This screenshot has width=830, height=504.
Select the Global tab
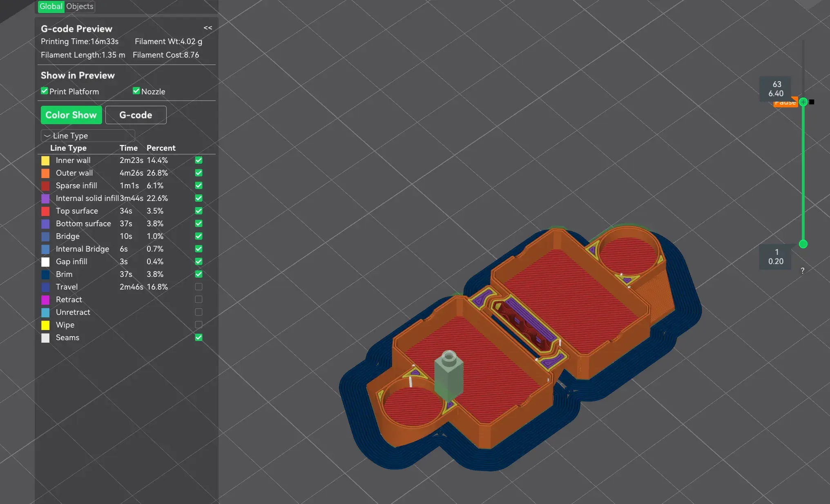point(51,7)
